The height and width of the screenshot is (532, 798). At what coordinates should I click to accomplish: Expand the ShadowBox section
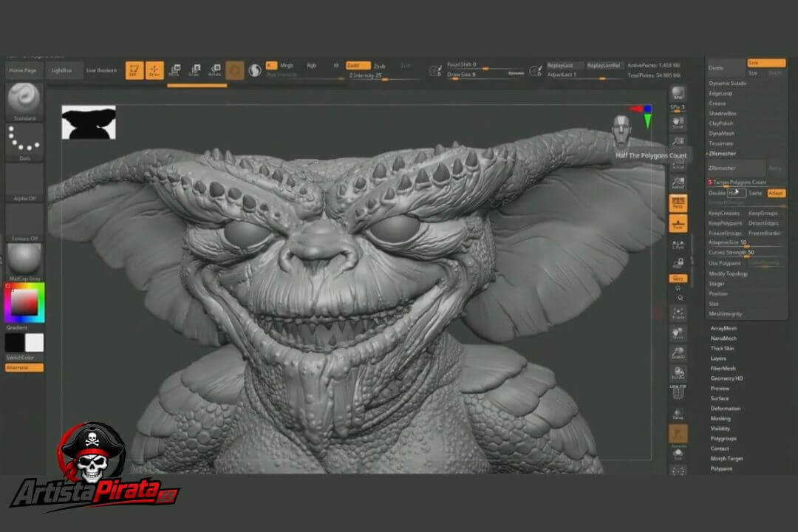(x=723, y=114)
